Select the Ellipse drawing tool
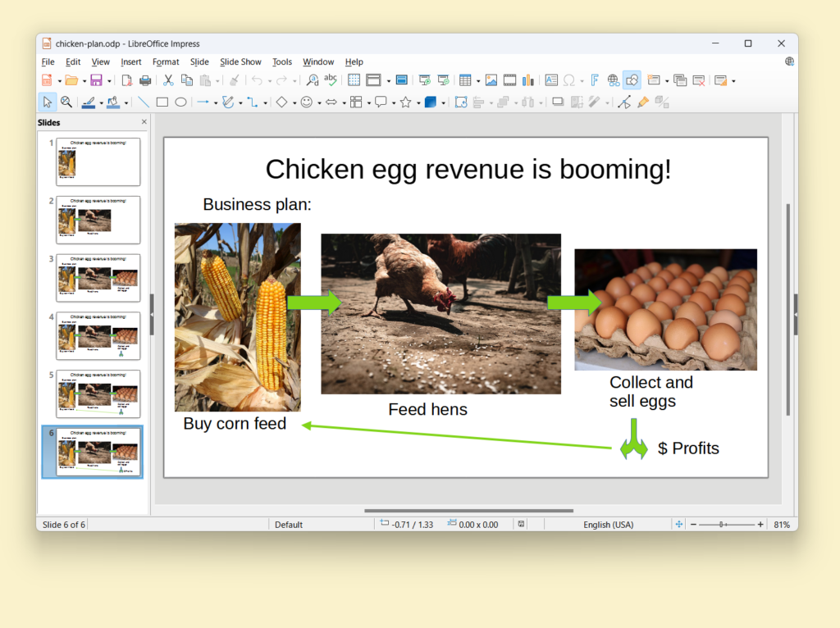The height and width of the screenshot is (628, 840). [x=180, y=102]
